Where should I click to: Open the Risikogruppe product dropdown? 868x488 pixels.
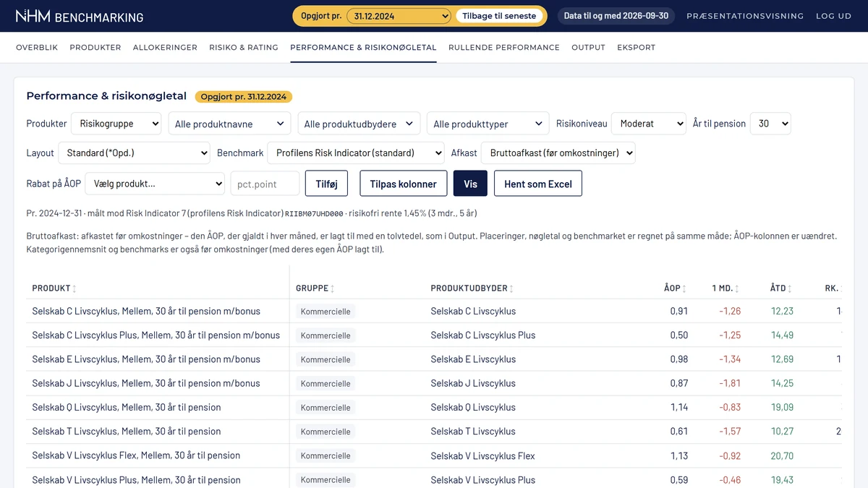116,124
